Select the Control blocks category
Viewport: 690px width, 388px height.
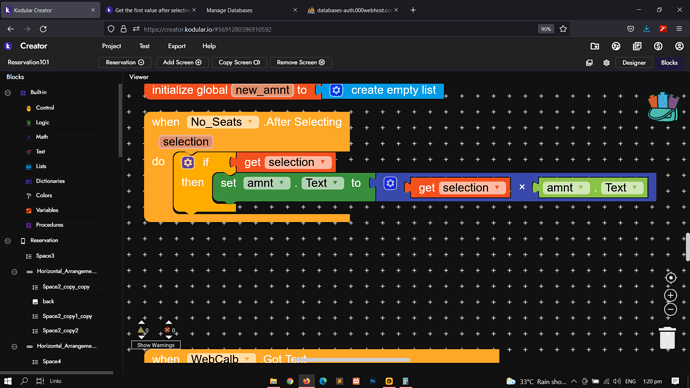45,108
